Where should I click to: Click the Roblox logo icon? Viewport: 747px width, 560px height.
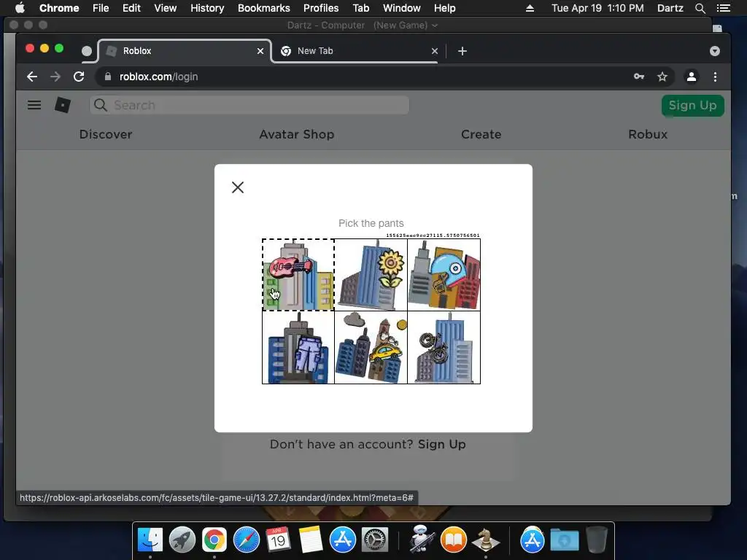63,105
